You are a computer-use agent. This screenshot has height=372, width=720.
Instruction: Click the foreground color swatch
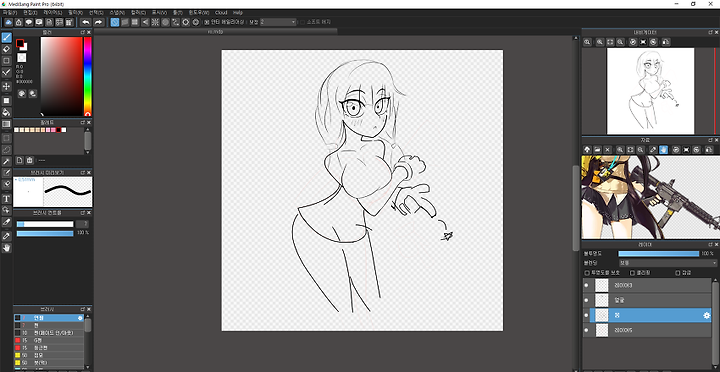20,43
